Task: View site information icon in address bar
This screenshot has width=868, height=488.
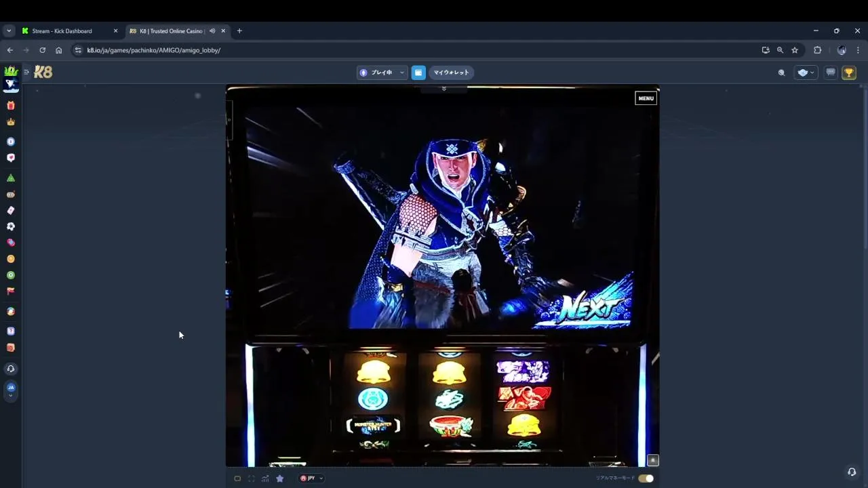Action: pos(78,50)
